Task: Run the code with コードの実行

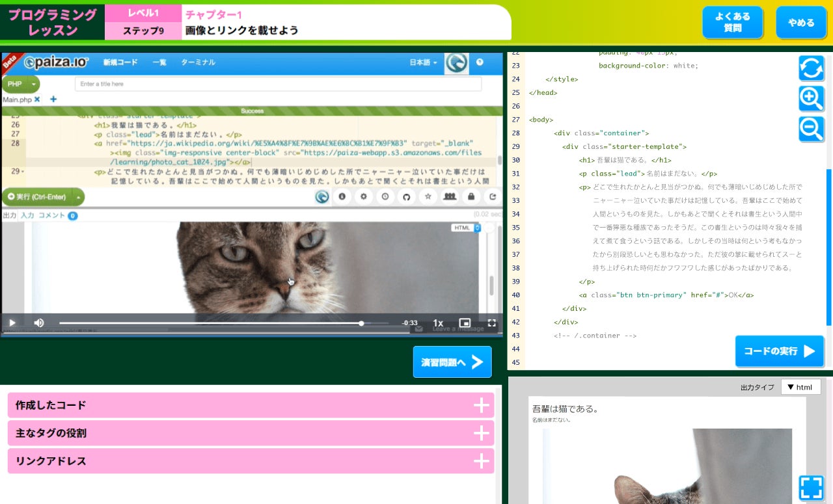Action: (x=780, y=351)
